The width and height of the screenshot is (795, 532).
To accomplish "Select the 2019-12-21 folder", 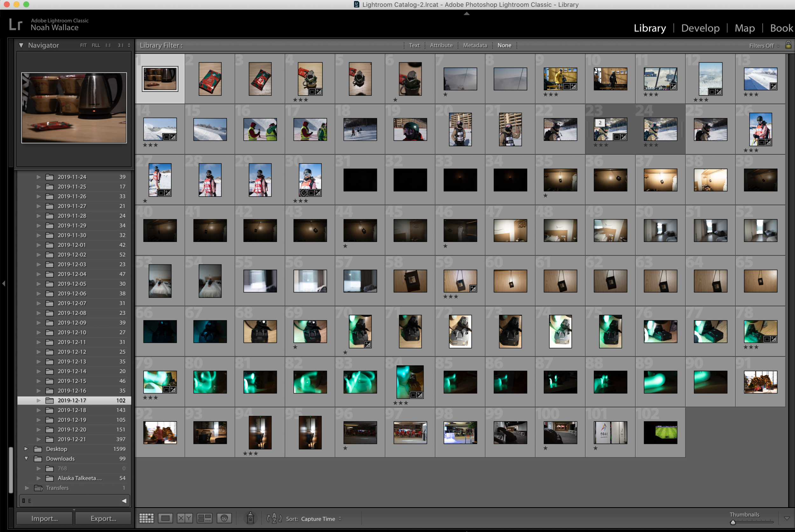I will click(x=74, y=439).
